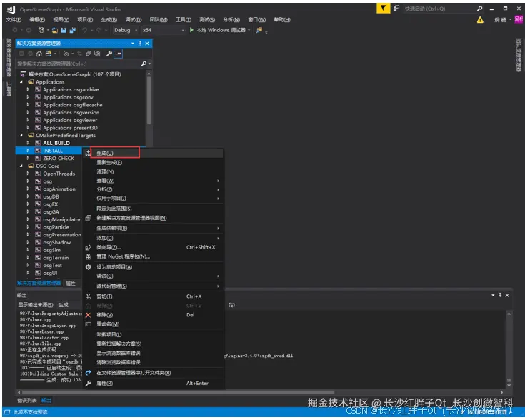The height and width of the screenshot is (420, 525).
Task: Toggle auto-hide pin on Output panel
Action: (x=500, y=295)
